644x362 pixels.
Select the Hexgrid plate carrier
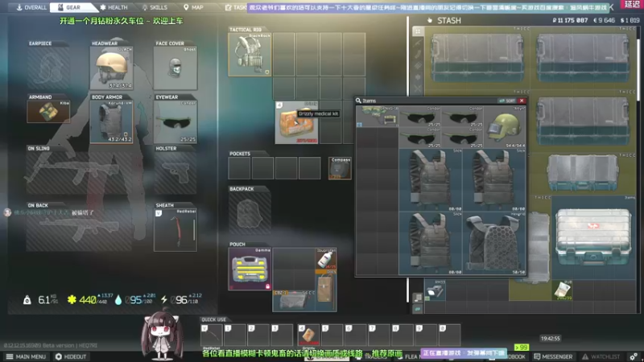494,243
